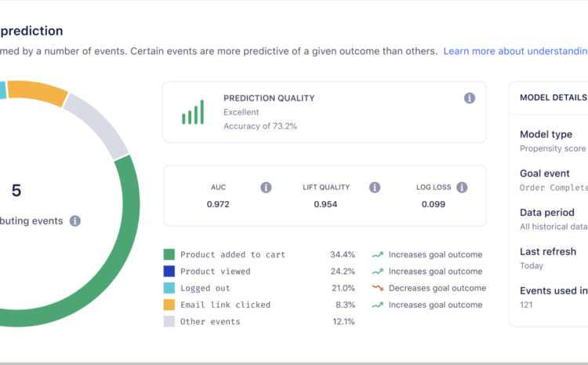This screenshot has height=365, width=588.
Task: Click the 'Accuracy of 73.2%' text
Action: [260, 126]
